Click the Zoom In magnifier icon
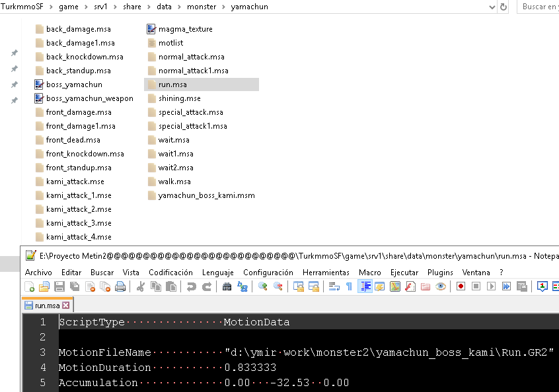The image size is (559, 392). 263,286
